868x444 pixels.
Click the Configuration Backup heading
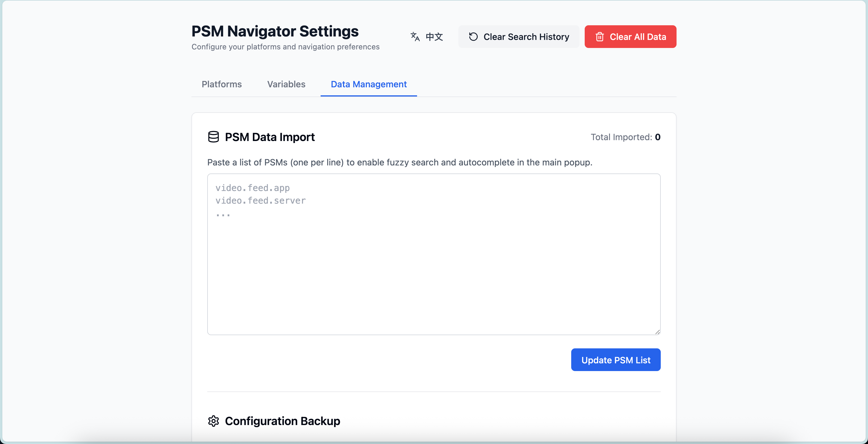(282, 421)
